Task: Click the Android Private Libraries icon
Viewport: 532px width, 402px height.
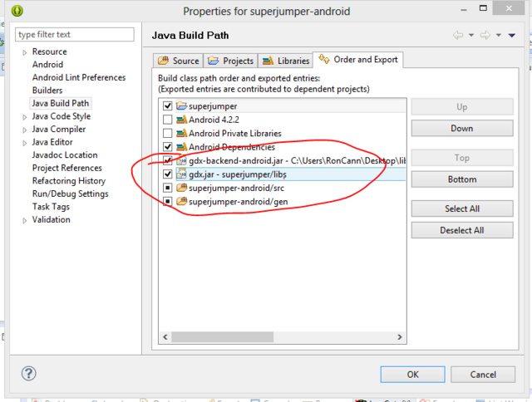Action: [x=181, y=133]
